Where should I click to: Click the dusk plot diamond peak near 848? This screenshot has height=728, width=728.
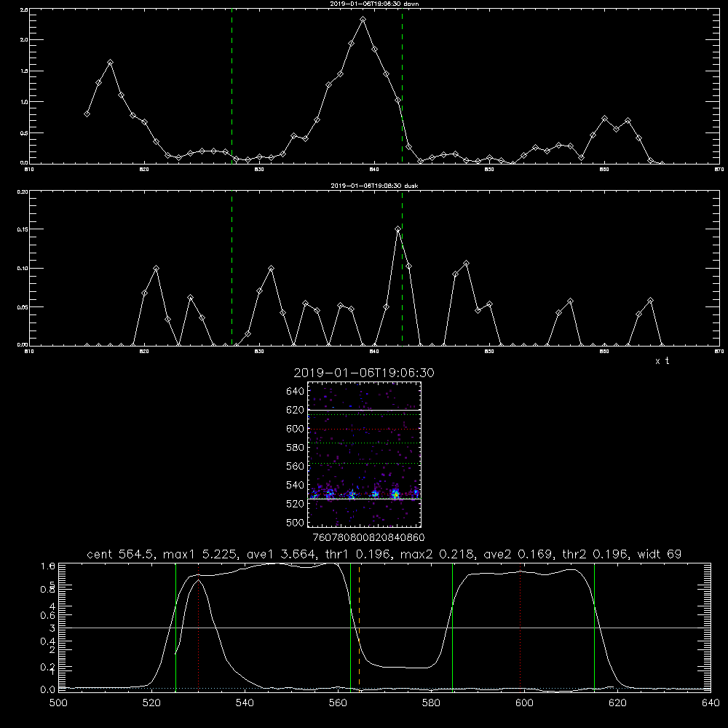(x=466, y=264)
